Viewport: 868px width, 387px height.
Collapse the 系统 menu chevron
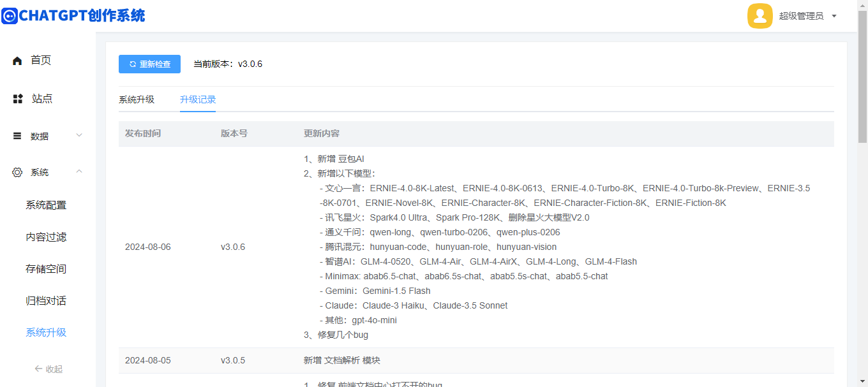79,172
